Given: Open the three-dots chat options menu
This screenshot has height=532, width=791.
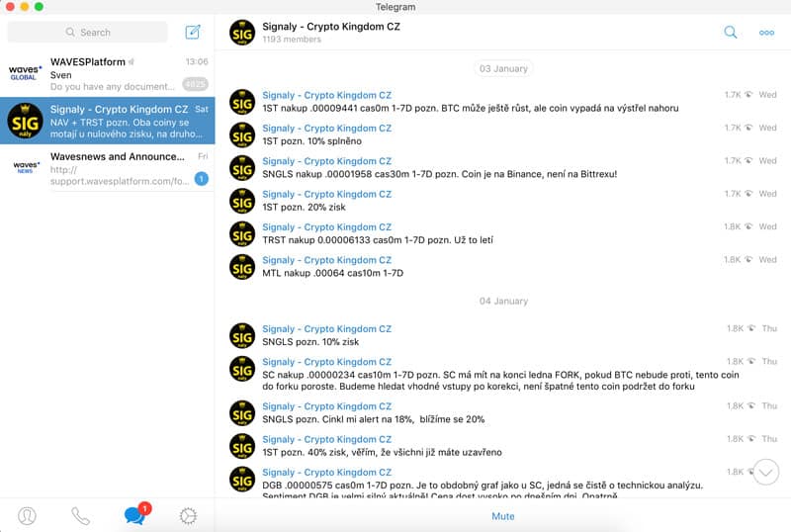Looking at the screenshot, I should [766, 33].
